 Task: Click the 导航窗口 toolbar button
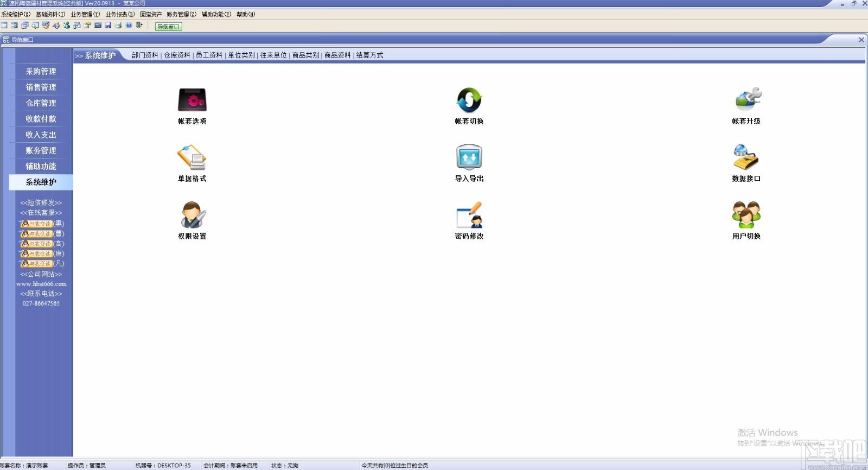point(168,26)
